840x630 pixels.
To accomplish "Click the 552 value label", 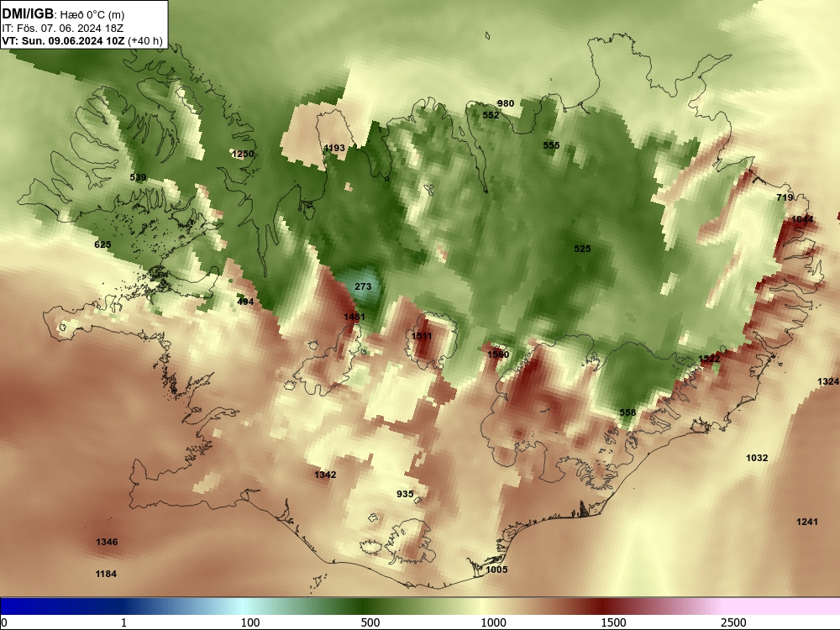I will click(491, 114).
